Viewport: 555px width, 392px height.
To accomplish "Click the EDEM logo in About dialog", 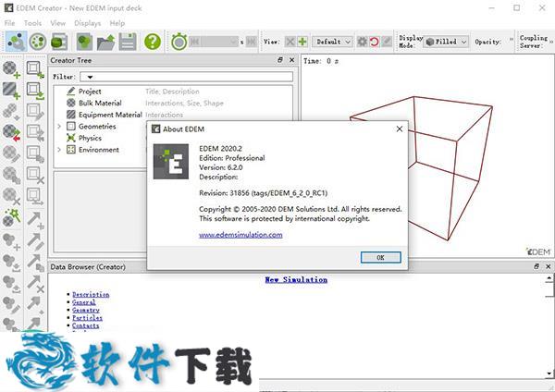I will (x=170, y=162).
